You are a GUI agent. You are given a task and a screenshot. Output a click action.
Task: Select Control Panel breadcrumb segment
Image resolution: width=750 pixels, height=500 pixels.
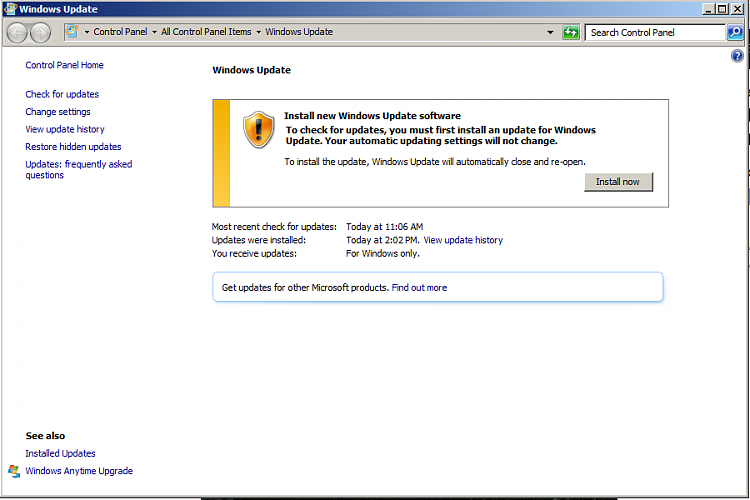tap(121, 32)
